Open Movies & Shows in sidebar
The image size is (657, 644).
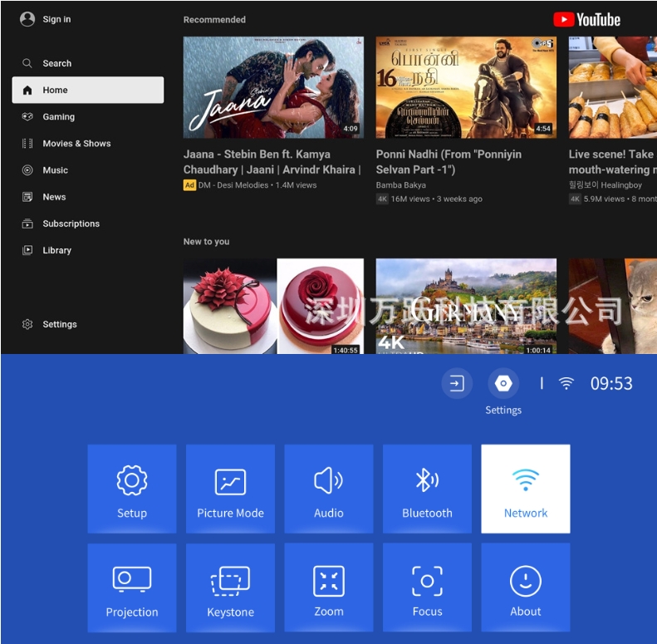pyautogui.click(x=88, y=144)
